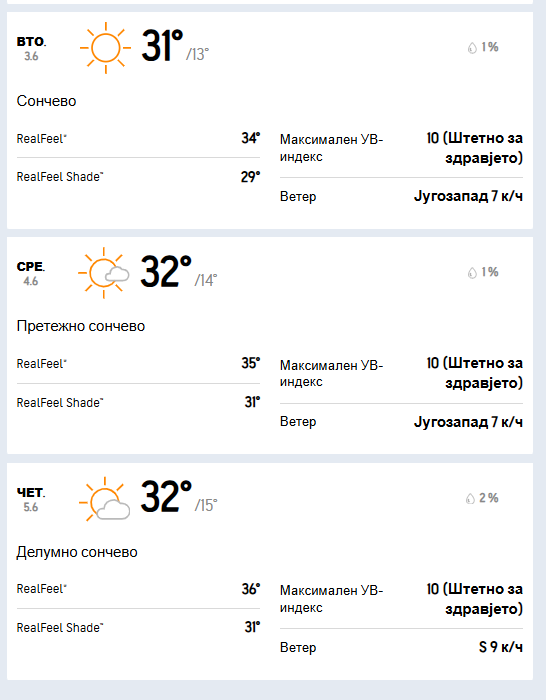This screenshot has width=546, height=700.
Task: Click the partly sunny icon for Thursday
Action: (104, 499)
